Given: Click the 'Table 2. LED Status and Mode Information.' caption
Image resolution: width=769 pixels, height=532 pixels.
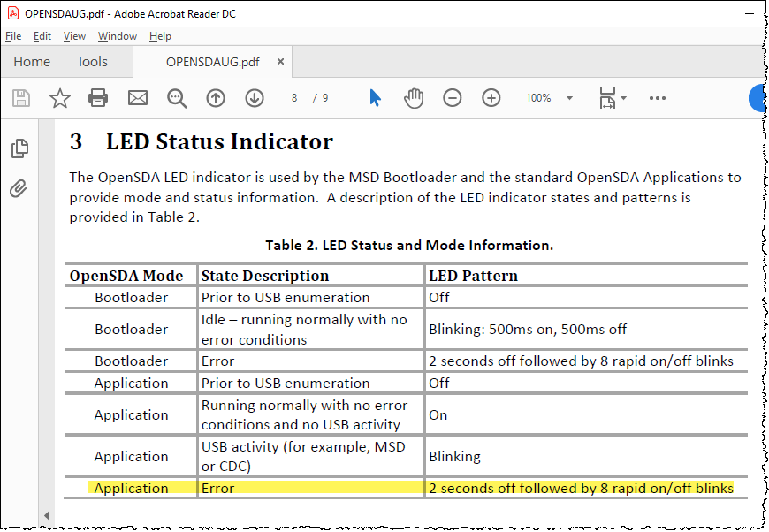Looking at the screenshot, I should pos(409,245).
